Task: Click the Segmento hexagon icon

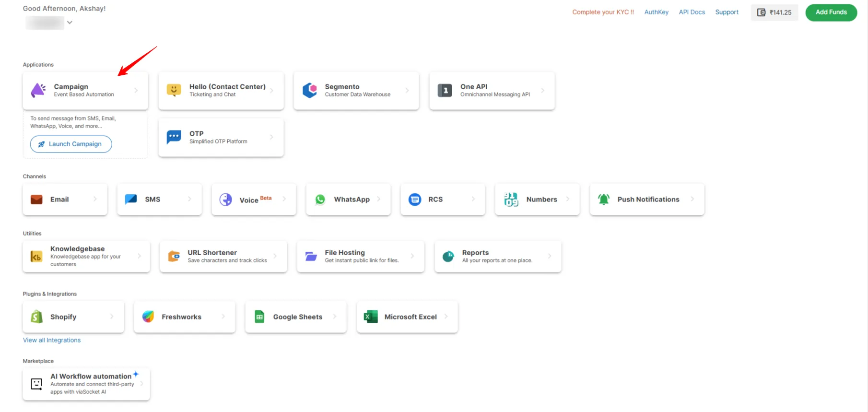Action: pyautogui.click(x=310, y=90)
